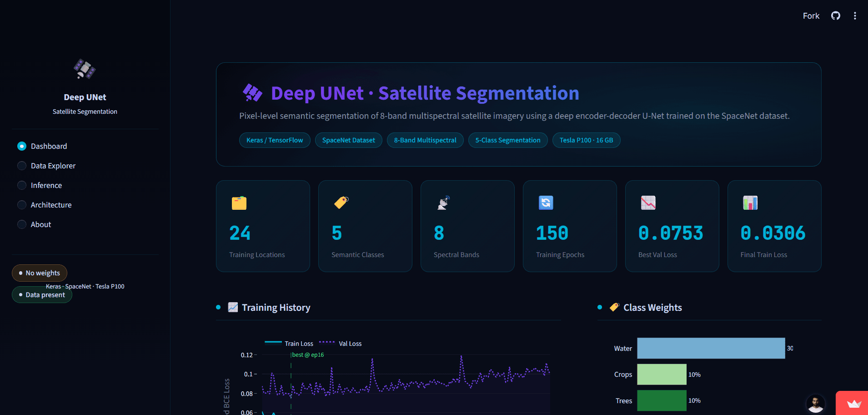Click the 'Class Weights' section heading

(x=652, y=308)
